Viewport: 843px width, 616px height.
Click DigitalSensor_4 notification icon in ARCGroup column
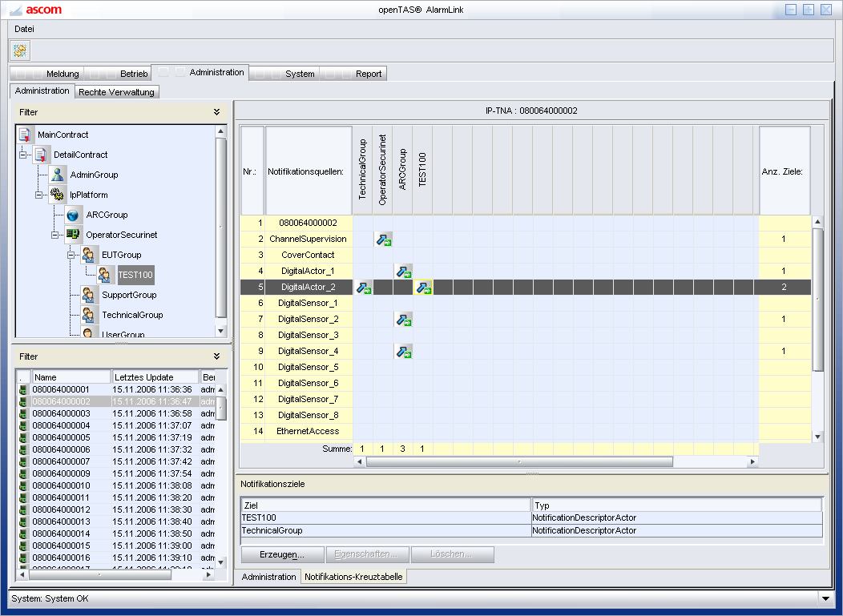(403, 351)
